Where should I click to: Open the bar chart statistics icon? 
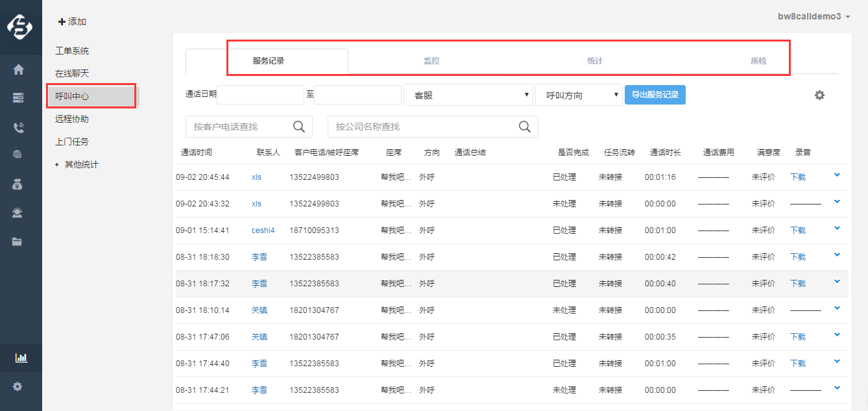point(21,358)
